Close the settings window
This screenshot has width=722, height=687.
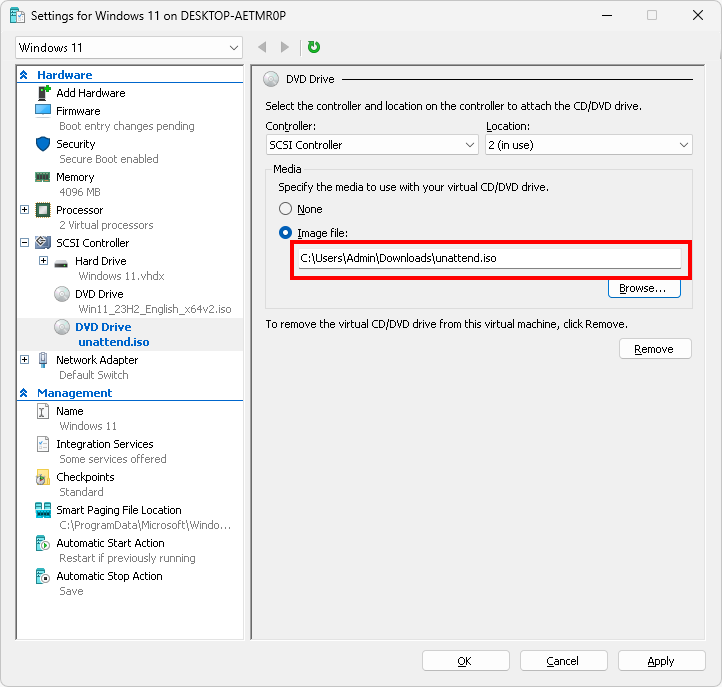point(698,15)
